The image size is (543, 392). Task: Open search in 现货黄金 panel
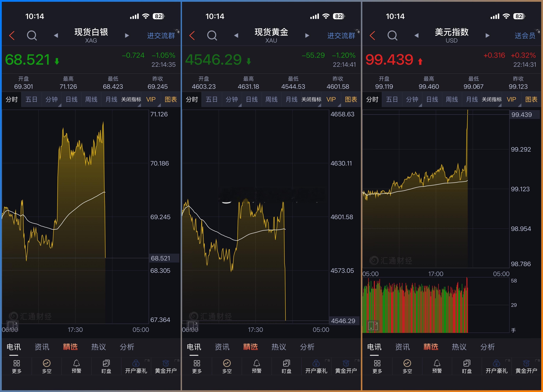[212, 35]
